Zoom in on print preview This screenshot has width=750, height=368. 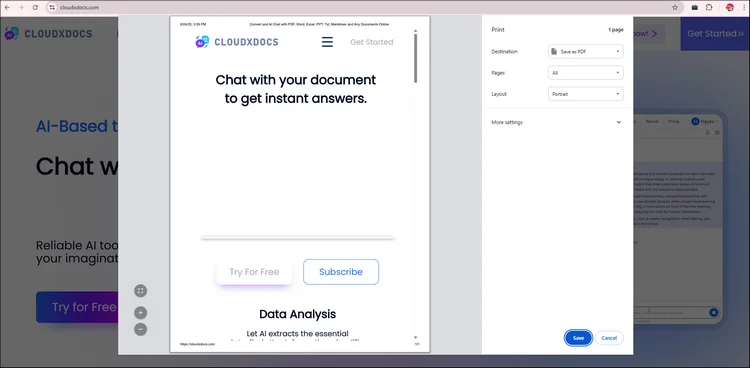tap(140, 313)
